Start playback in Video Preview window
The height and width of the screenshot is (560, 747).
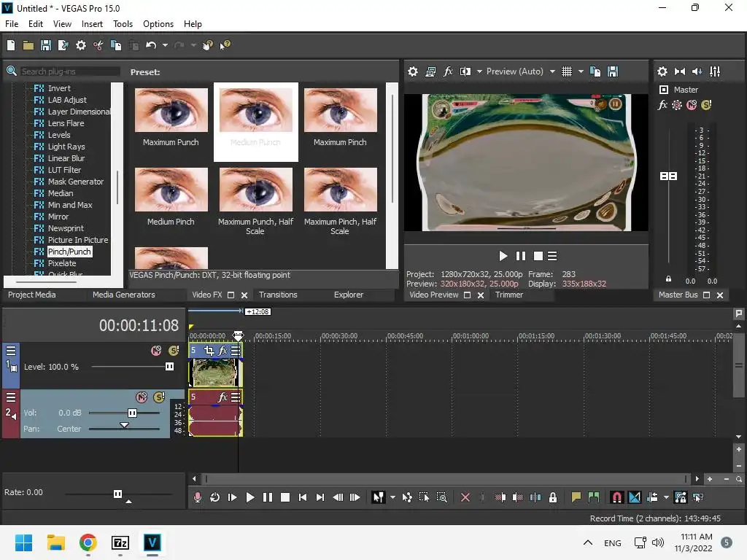pyautogui.click(x=503, y=256)
